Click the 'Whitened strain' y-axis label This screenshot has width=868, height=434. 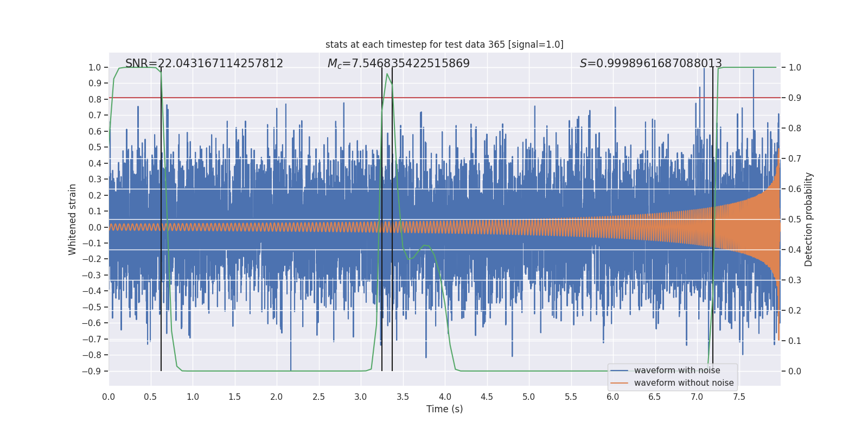point(72,219)
